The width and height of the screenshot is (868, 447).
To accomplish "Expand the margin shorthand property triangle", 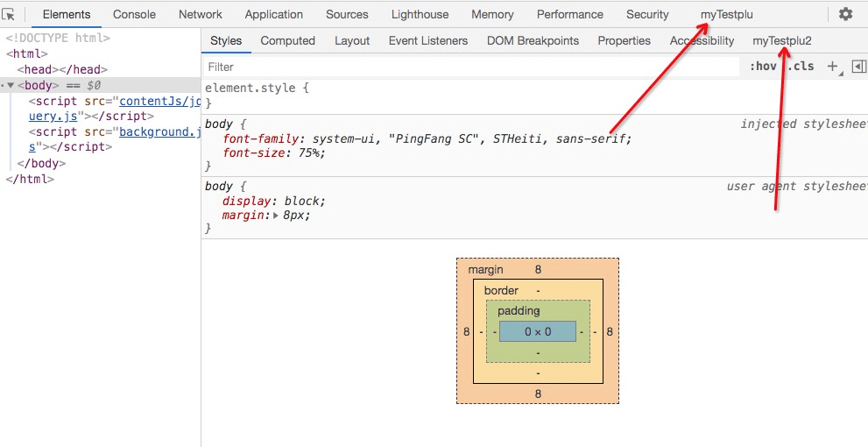I will coord(276,216).
